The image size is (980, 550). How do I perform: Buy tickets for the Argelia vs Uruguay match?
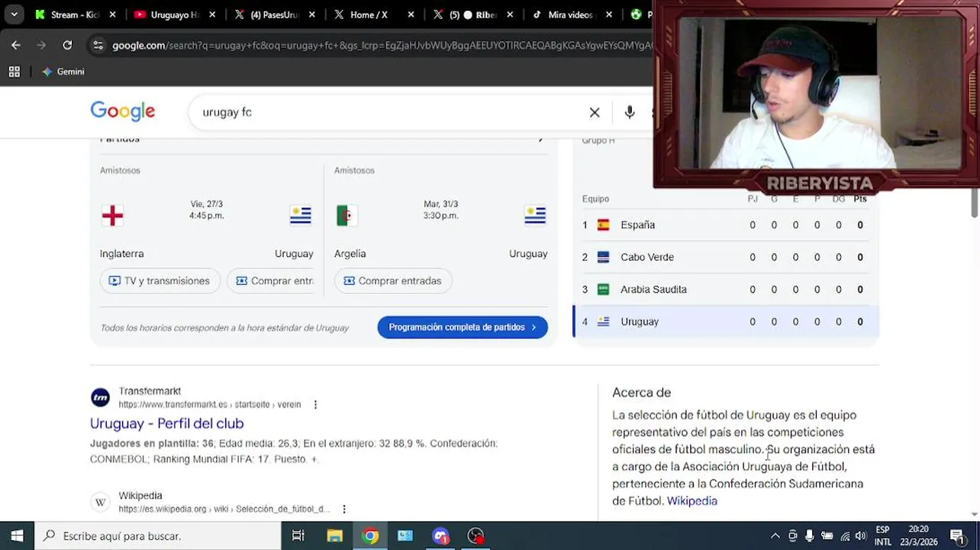pyautogui.click(x=392, y=281)
